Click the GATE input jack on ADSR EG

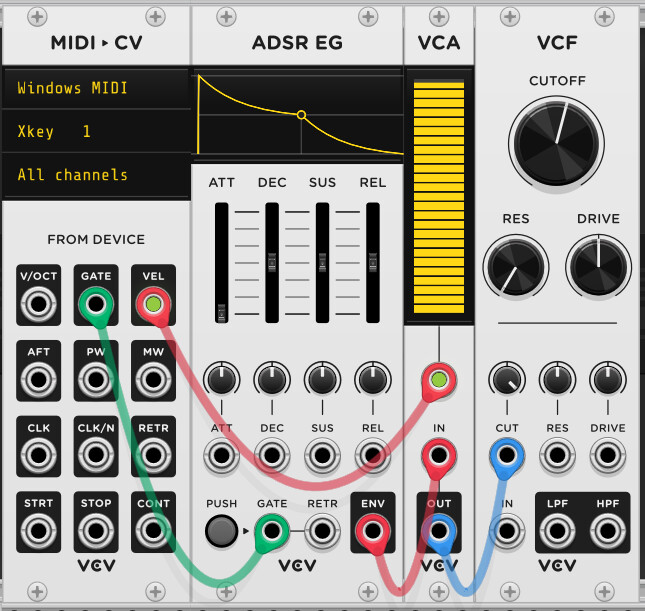click(272, 531)
